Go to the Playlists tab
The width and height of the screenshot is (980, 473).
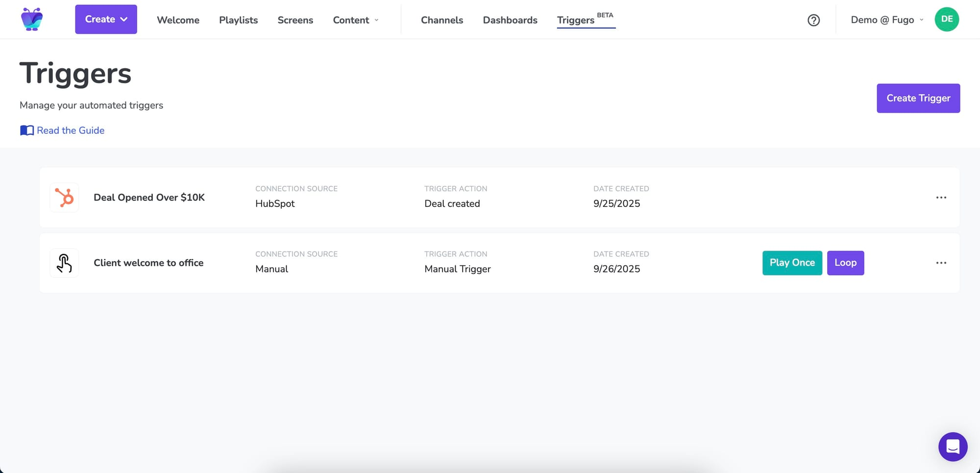pos(238,20)
